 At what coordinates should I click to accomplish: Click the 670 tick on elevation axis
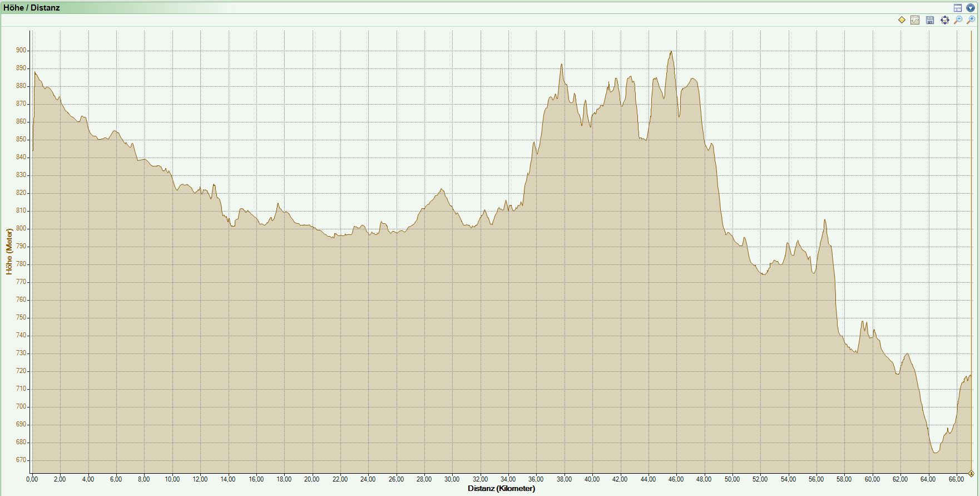[21, 460]
